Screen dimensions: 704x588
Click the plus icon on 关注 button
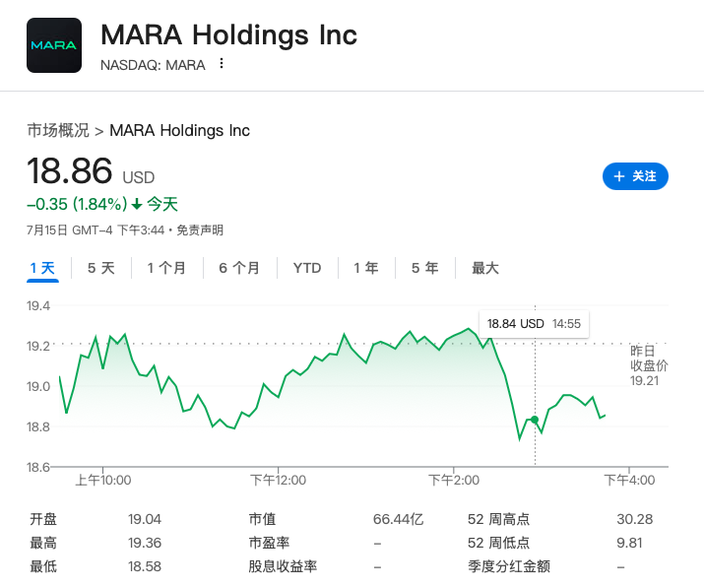pos(619,176)
